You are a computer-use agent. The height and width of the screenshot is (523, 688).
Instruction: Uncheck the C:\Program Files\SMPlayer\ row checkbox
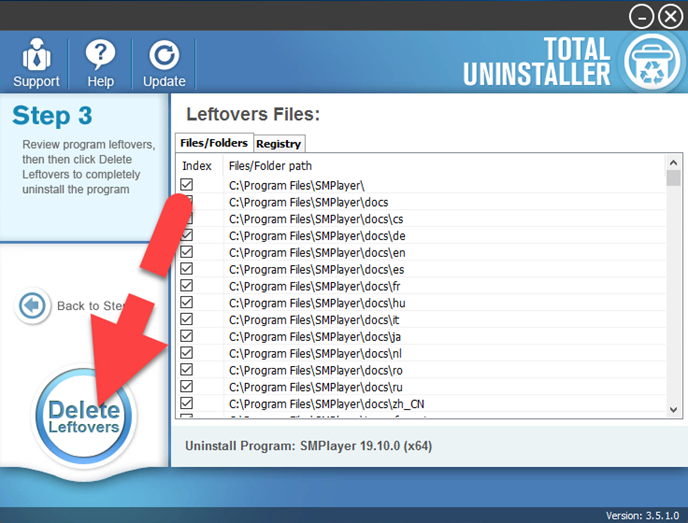[186, 185]
